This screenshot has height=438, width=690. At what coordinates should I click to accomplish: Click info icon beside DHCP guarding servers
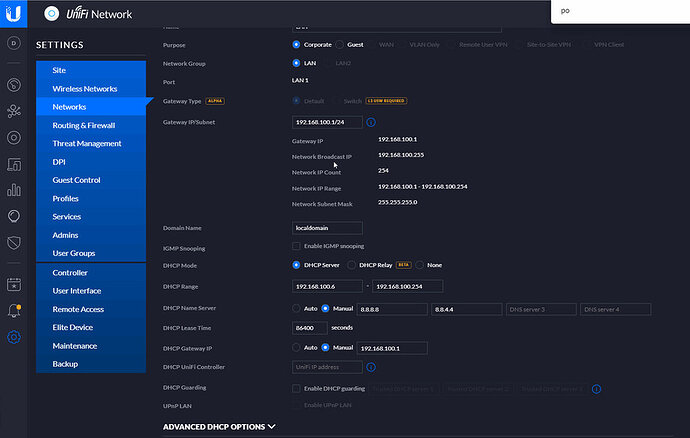[596, 389]
